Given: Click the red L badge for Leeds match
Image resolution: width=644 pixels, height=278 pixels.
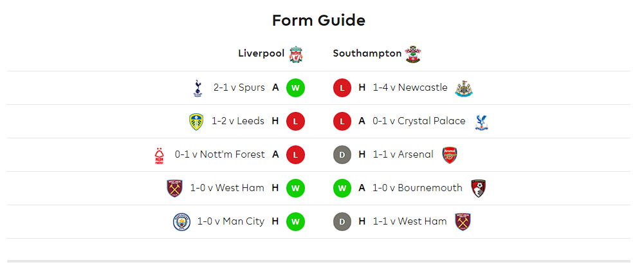Looking at the screenshot, I should click(295, 121).
